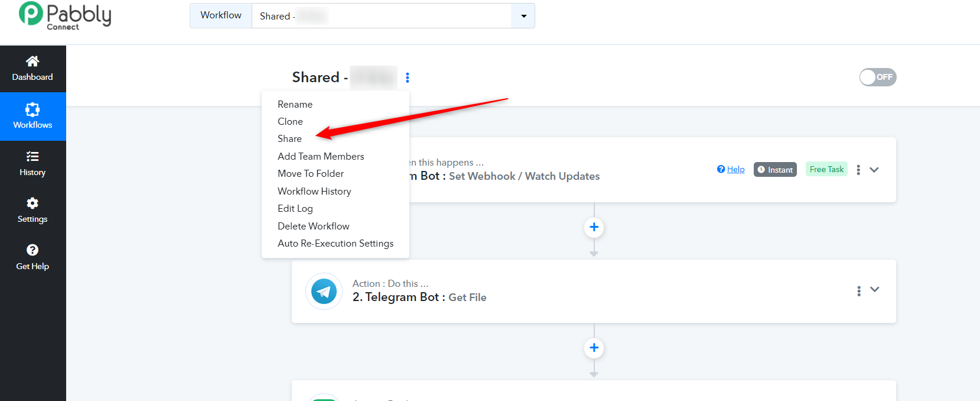
Task: Click 'Action : Do this ...' label
Action: tap(390, 283)
